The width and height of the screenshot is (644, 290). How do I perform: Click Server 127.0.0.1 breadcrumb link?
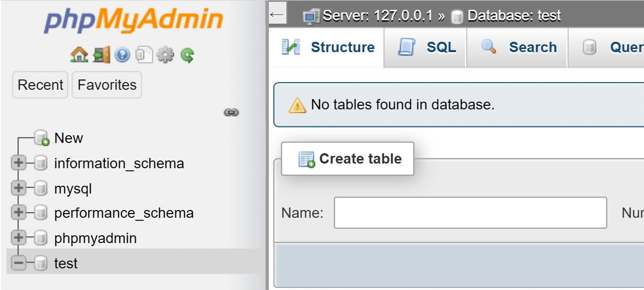point(377,15)
